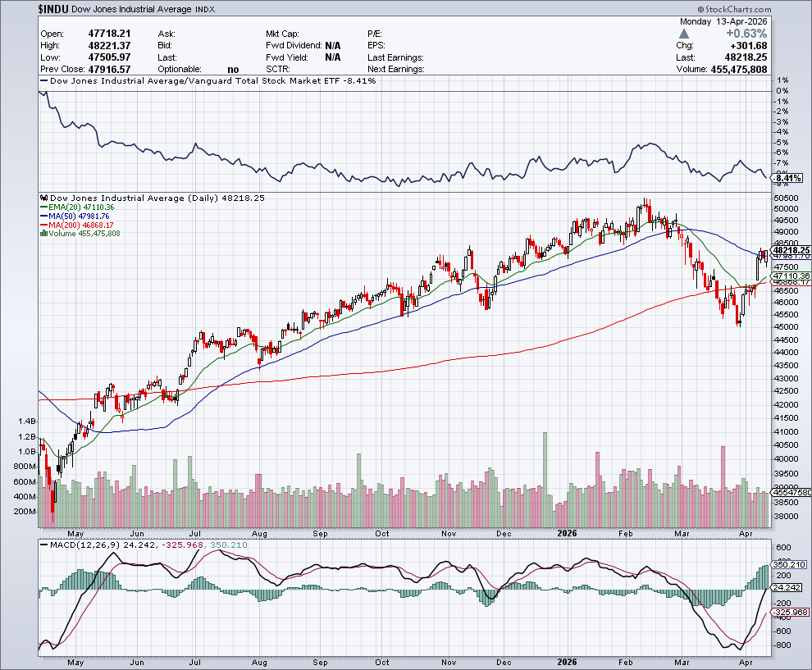Viewport: 812px width, 670px height.
Task: Click the $INDU ticker symbol
Action: (54, 9)
